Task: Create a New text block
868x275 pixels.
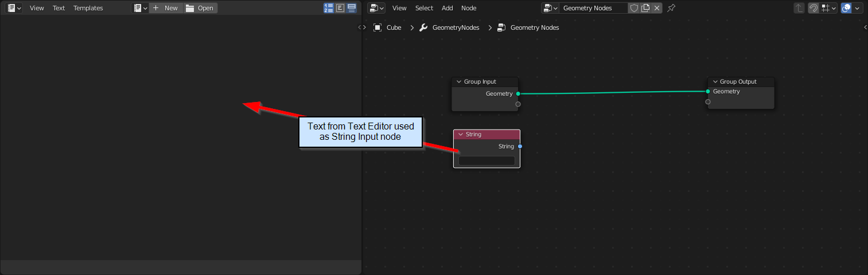Action: coord(166,8)
